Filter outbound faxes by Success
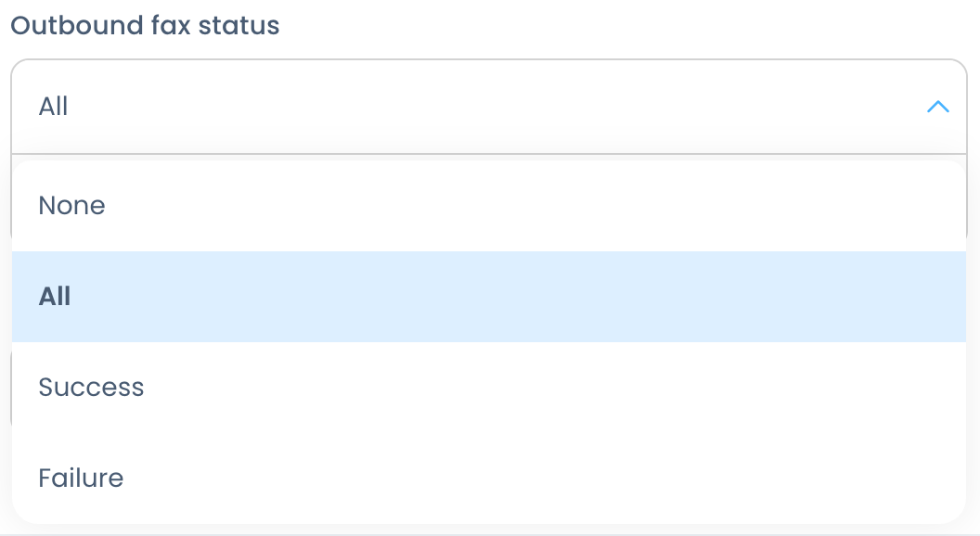 91,388
